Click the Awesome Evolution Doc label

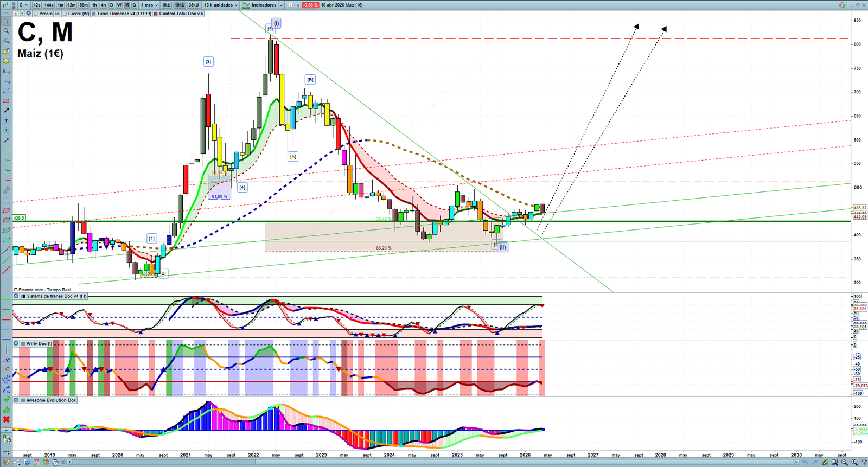(52, 400)
